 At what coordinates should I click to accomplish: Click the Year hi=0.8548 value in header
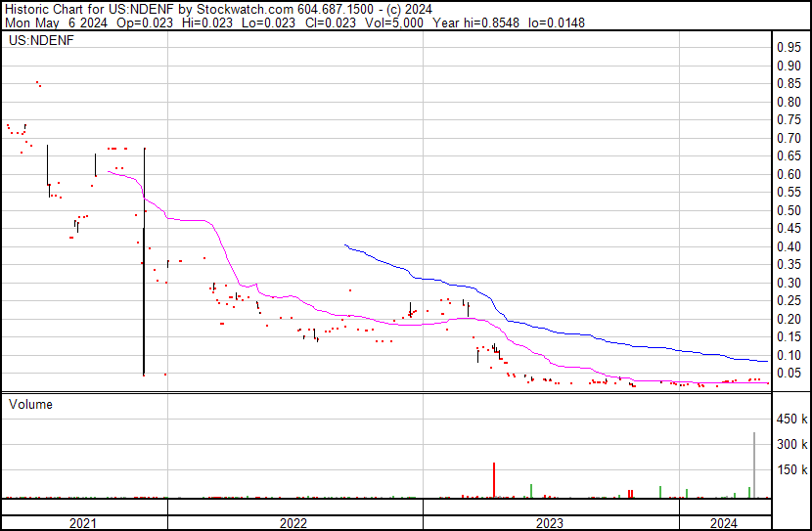pyautogui.click(x=475, y=22)
